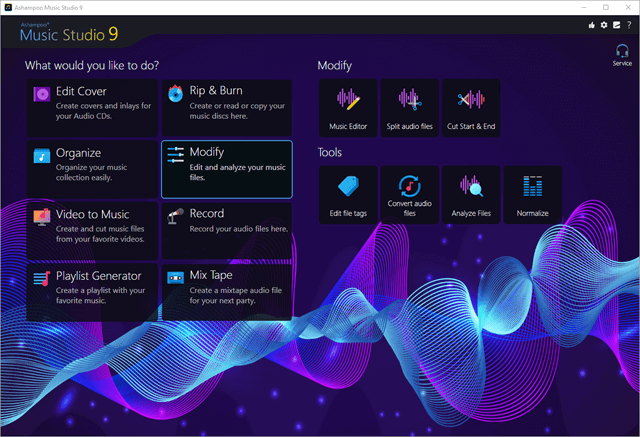Image resolution: width=640 pixels, height=437 pixels.
Task: Maximize the Ashampoo Music Studio window
Action: coord(606,7)
